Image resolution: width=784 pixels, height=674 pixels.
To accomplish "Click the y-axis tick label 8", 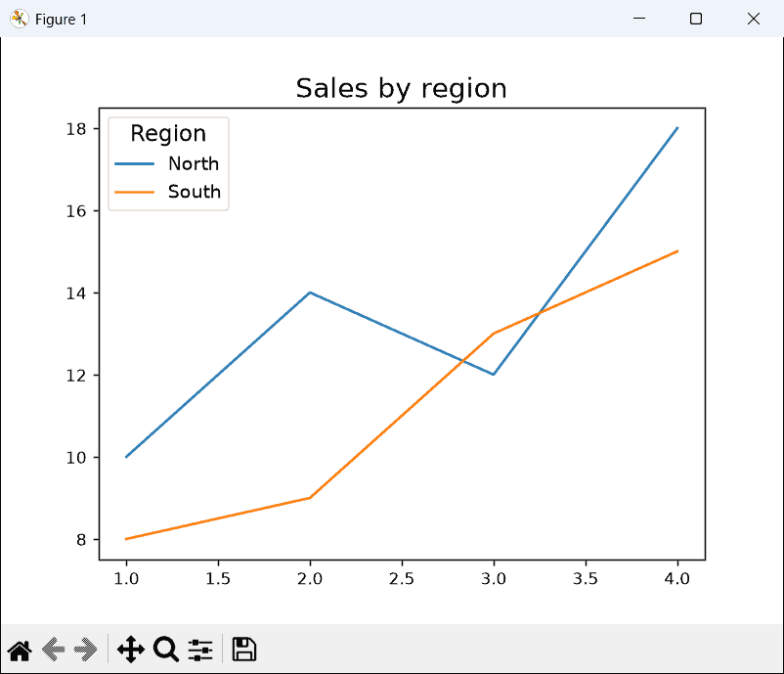I will click(81, 539).
